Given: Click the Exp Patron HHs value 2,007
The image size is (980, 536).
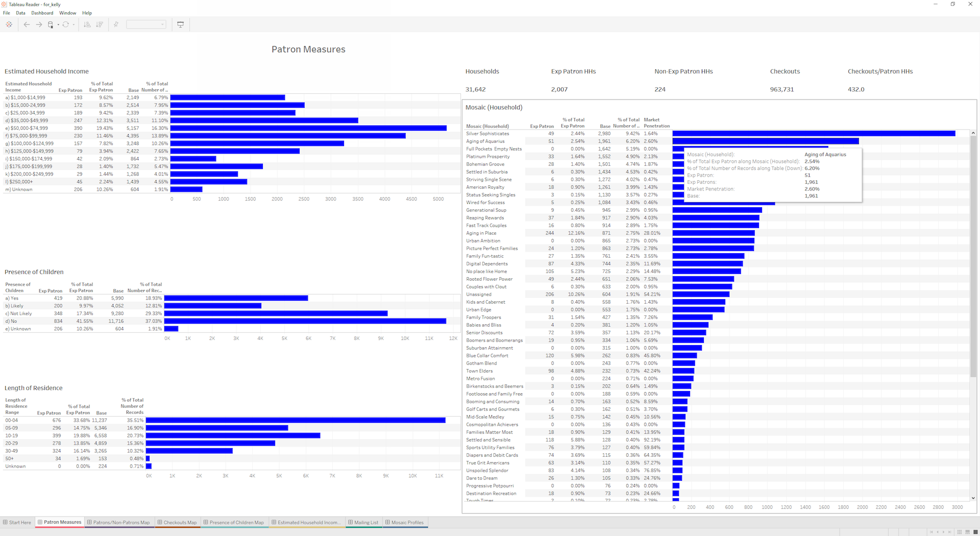Looking at the screenshot, I should click(x=559, y=89).
